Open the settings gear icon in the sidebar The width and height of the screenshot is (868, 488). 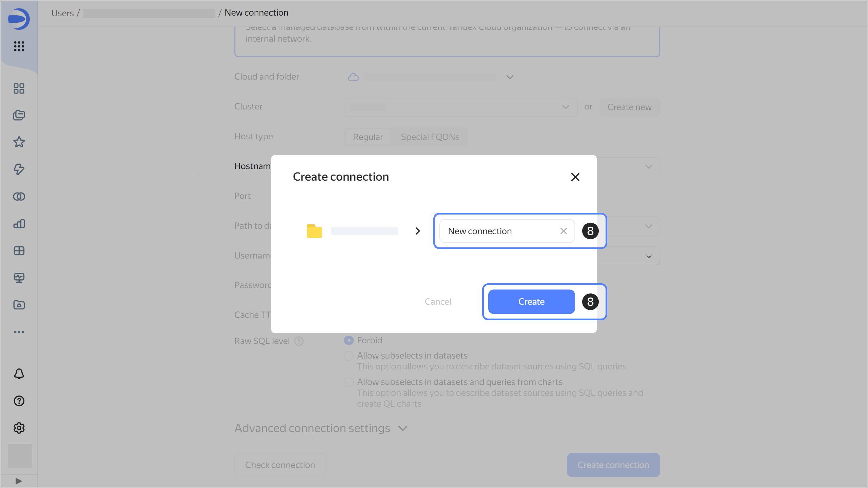click(x=19, y=428)
